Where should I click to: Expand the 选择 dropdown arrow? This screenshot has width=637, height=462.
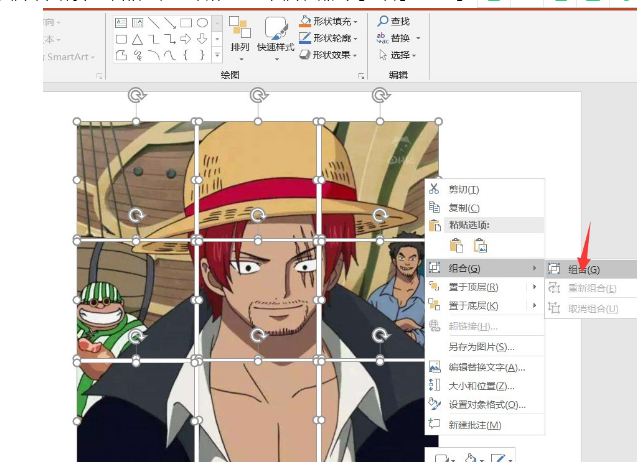414,55
